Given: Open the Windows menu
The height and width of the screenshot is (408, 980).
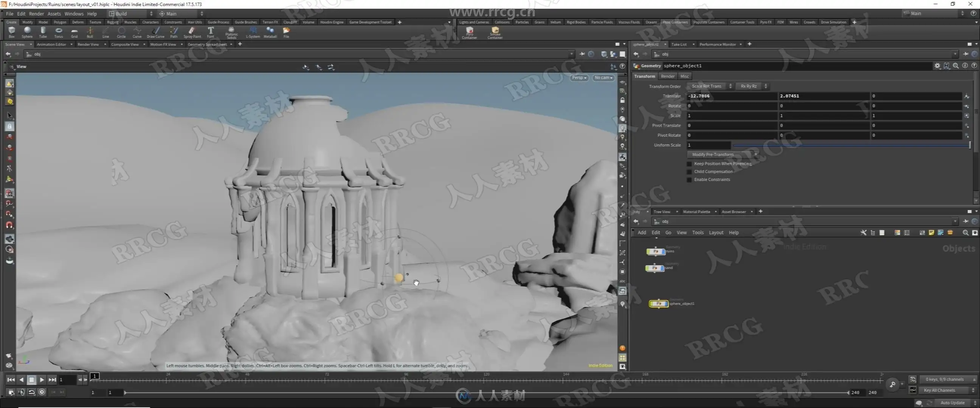Looking at the screenshot, I should click(74, 14).
